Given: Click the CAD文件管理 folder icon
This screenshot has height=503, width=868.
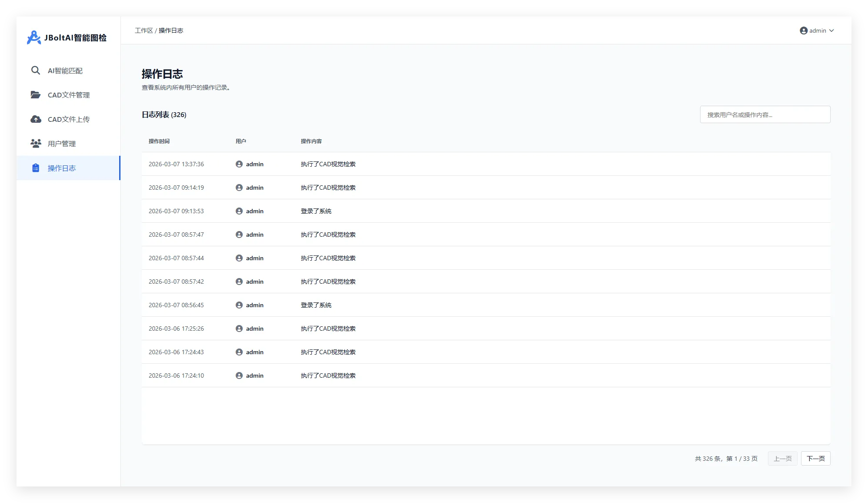Looking at the screenshot, I should coord(36,95).
